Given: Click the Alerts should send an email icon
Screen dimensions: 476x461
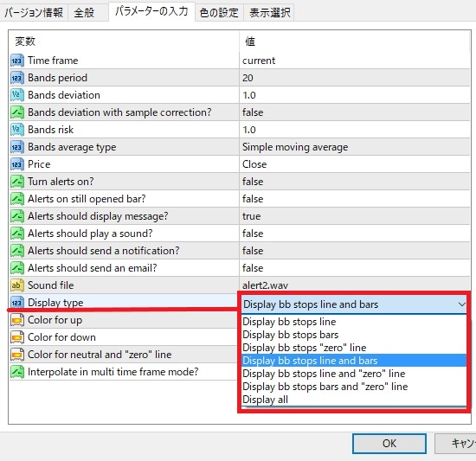Looking at the screenshot, I should coord(17,268).
